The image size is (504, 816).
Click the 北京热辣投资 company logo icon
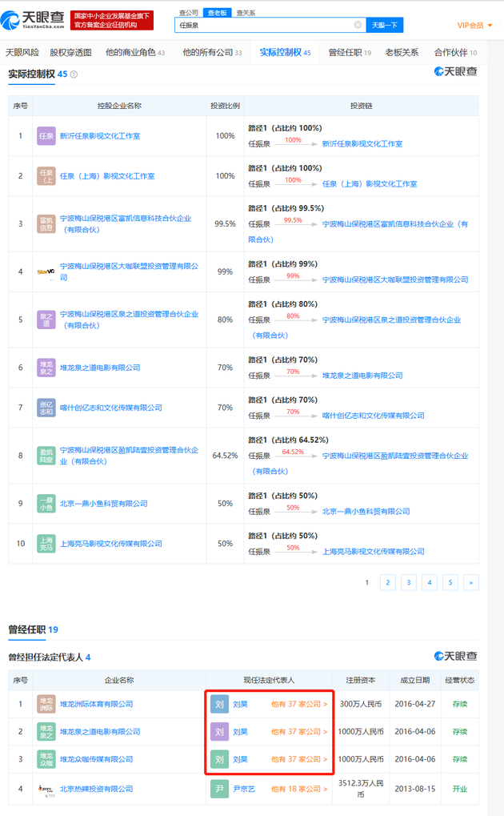46,789
